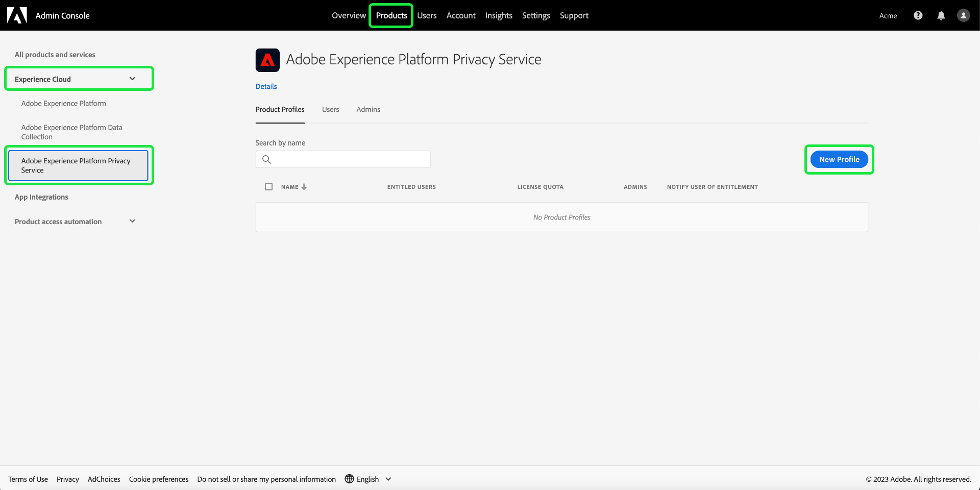
Task: Expand Product access automation section
Action: tap(132, 221)
